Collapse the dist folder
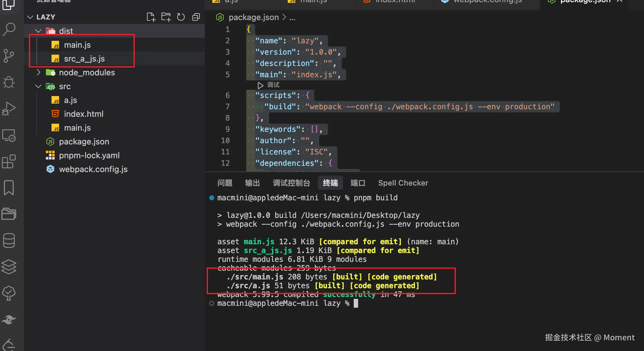 point(38,31)
